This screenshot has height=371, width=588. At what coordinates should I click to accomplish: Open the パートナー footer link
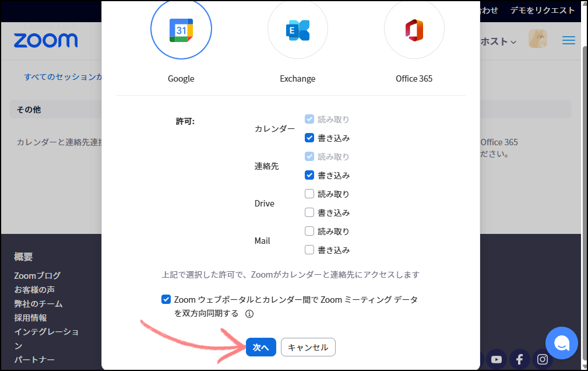[34, 360]
